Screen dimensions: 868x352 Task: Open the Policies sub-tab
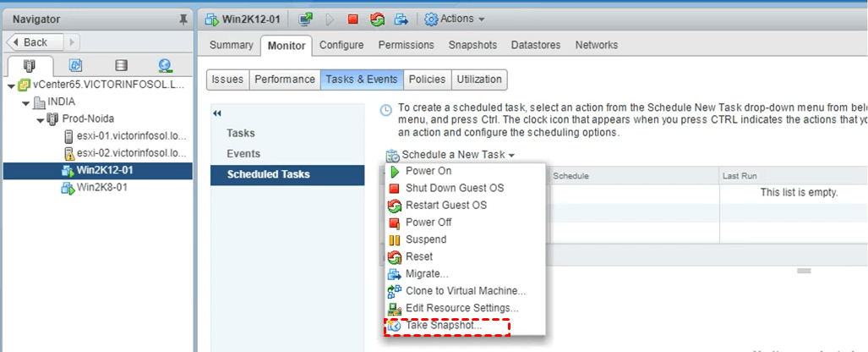427,80
